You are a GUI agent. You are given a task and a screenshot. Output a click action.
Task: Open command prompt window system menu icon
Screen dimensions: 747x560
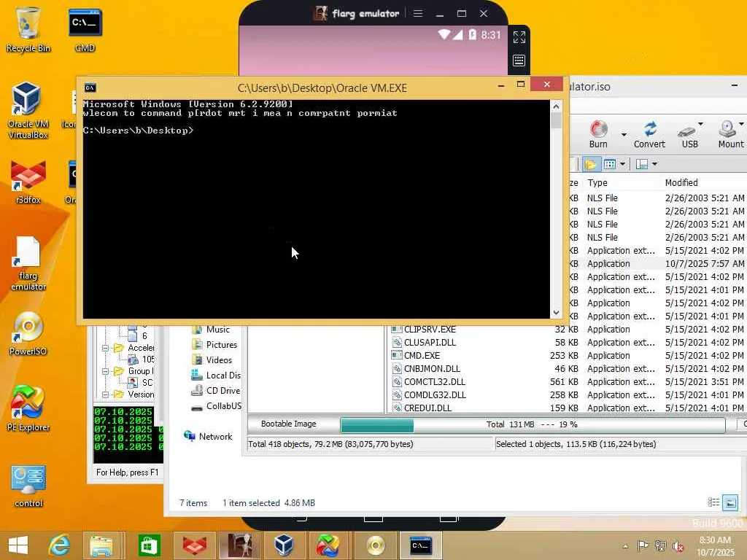pos(90,87)
